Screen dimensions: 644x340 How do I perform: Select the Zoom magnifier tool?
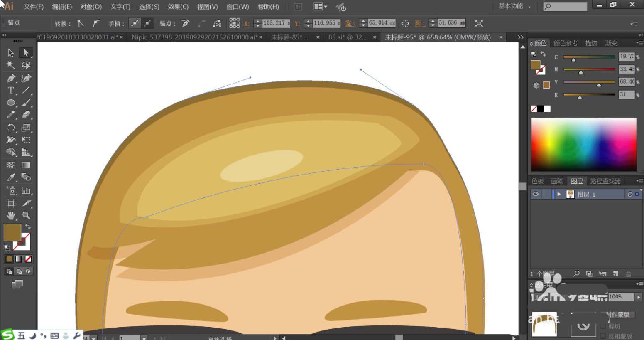26,215
